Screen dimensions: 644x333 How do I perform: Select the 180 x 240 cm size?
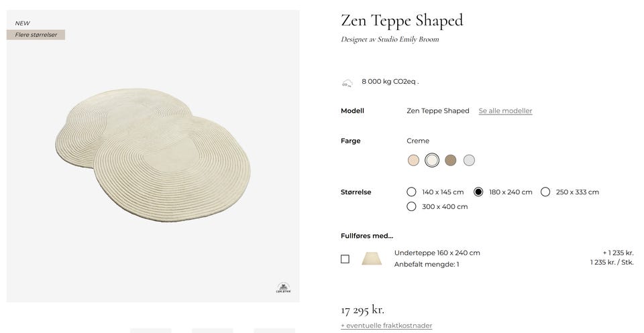[478, 192]
